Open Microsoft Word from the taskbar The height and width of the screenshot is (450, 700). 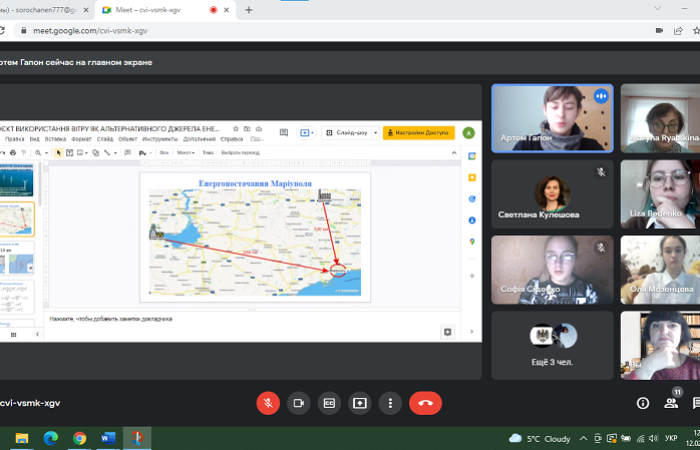point(108,438)
